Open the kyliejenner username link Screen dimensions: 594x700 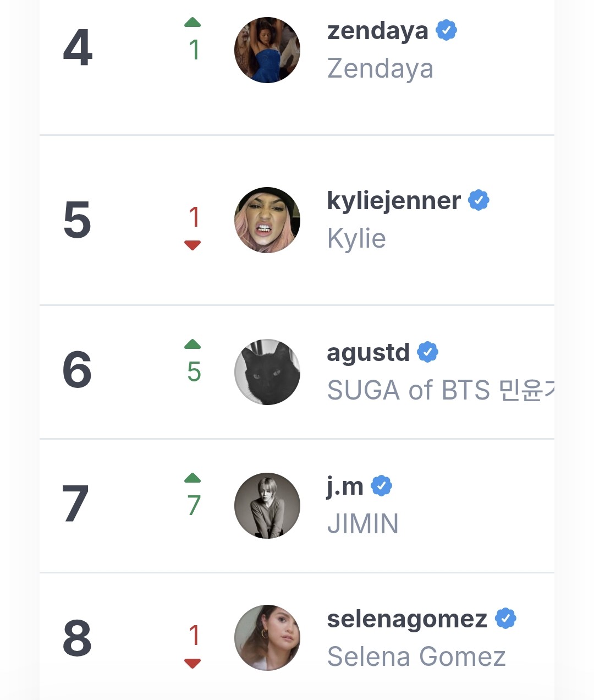[394, 201]
